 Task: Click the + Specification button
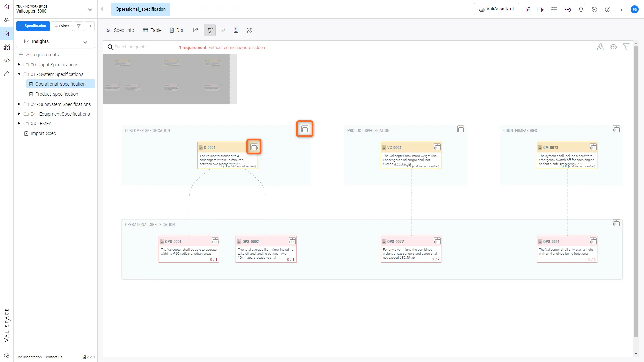[x=33, y=26]
